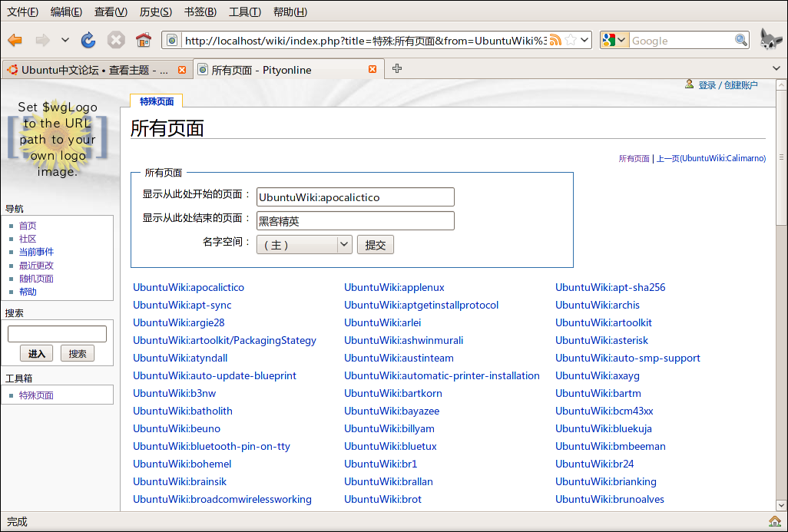Open the UbuntuWiki:apocalictico page link
The width and height of the screenshot is (788, 532).
click(188, 287)
